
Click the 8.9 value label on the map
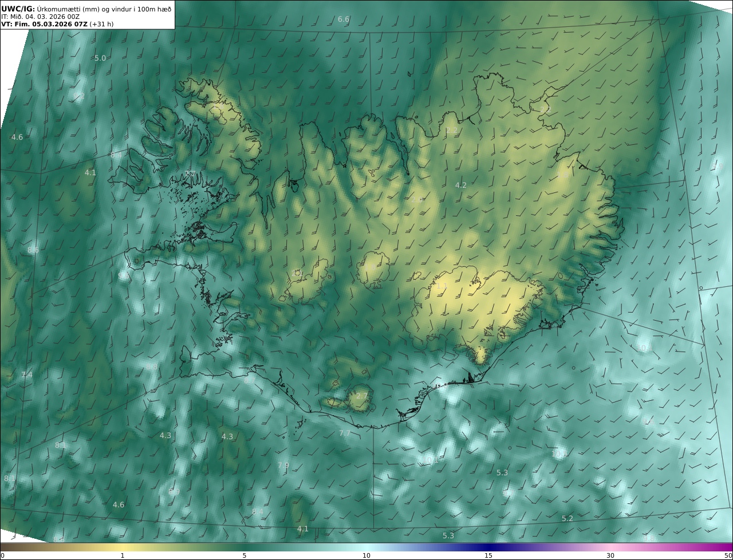[x=174, y=492]
